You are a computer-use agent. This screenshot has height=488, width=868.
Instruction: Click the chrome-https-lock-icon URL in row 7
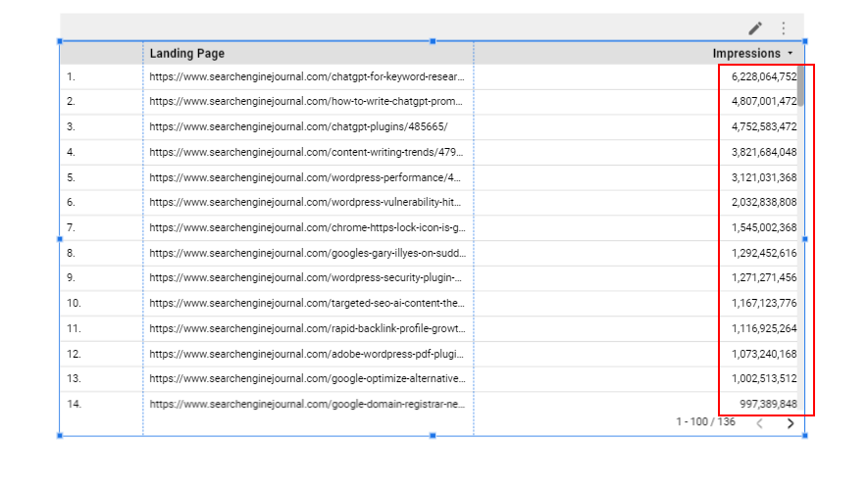pyautogui.click(x=307, y=227)
